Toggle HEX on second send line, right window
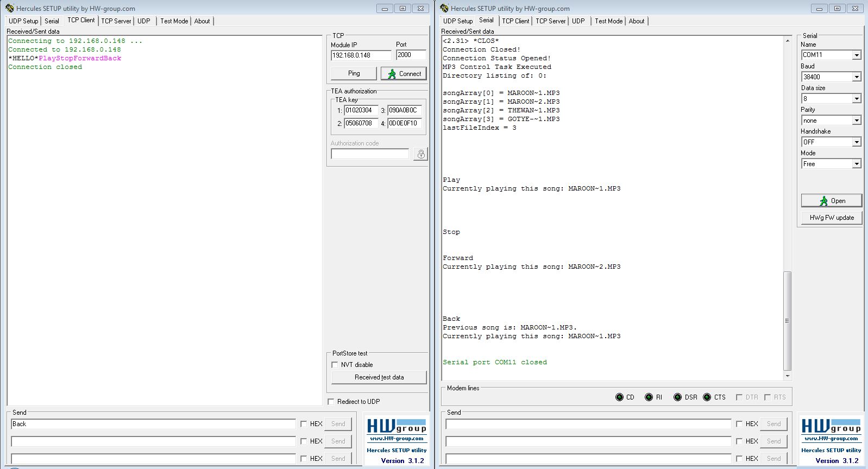This screenshot has width=868, height=469. click(x=739, y=441)
